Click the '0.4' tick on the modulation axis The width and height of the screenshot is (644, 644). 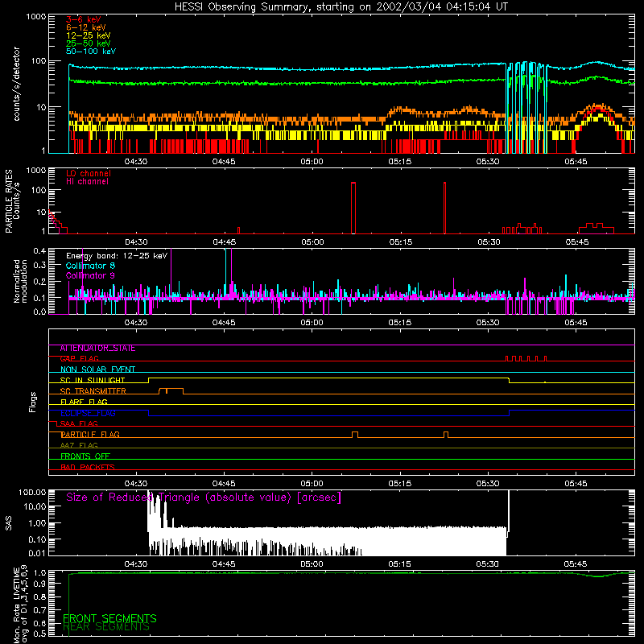click(39, 250)
